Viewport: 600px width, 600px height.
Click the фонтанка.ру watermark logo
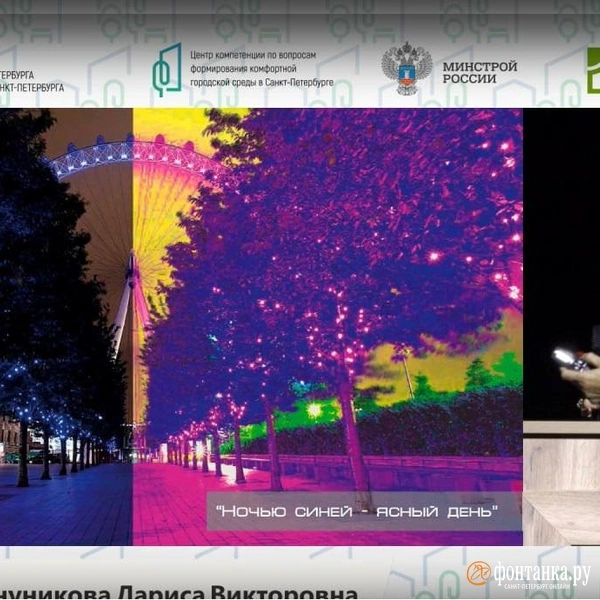click(528, 574)
